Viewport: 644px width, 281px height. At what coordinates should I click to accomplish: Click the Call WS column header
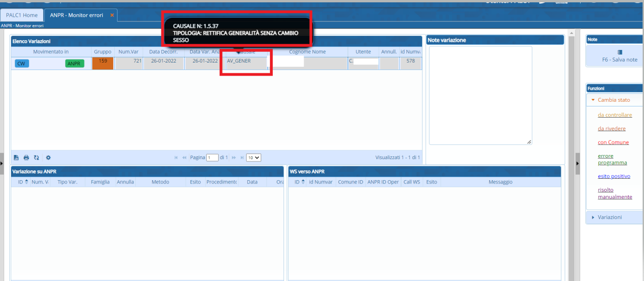[x=412, y=182]
